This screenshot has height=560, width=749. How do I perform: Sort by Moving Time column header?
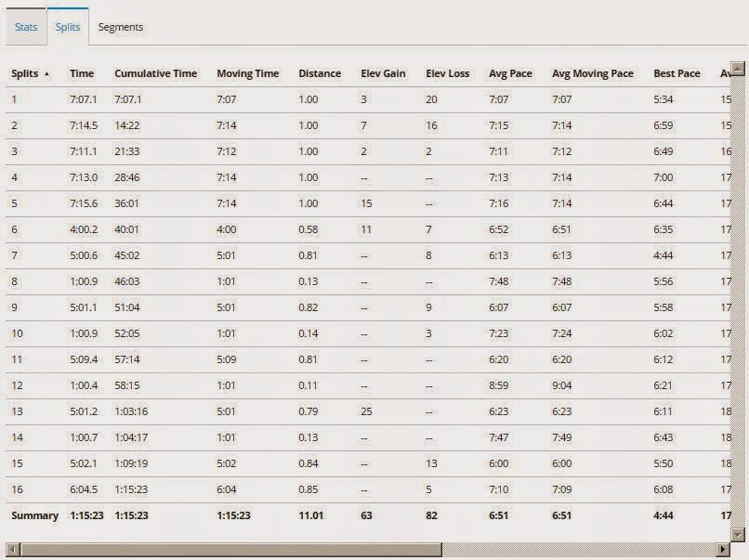248,73
